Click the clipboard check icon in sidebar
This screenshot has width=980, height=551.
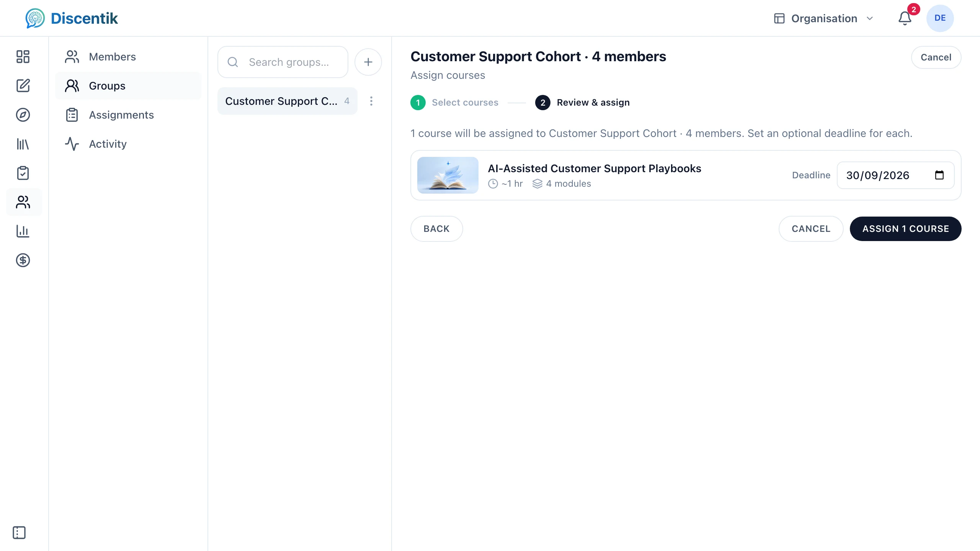point(23,173)
